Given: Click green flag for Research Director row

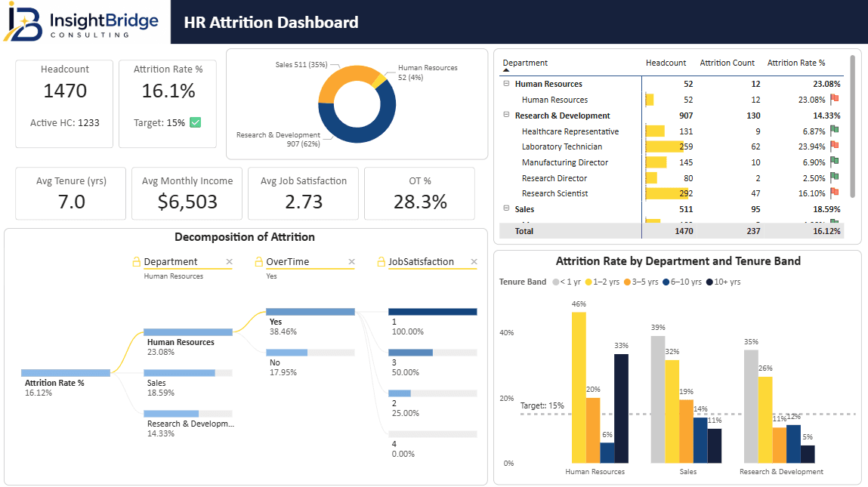Looking at the screenshot, I should pyautogui.click(x=835, y=177).
